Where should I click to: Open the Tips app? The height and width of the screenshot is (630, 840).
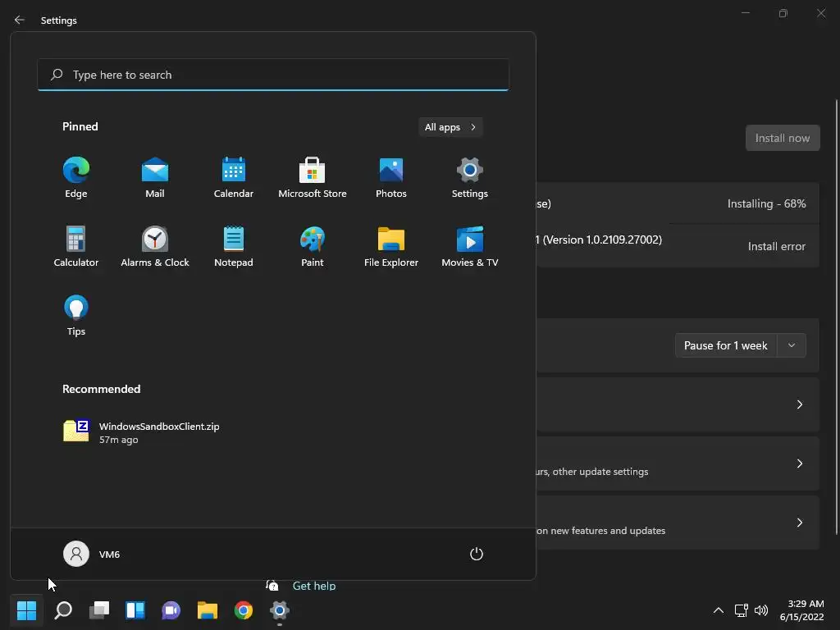pyautogui.click(x=76, y=316)
